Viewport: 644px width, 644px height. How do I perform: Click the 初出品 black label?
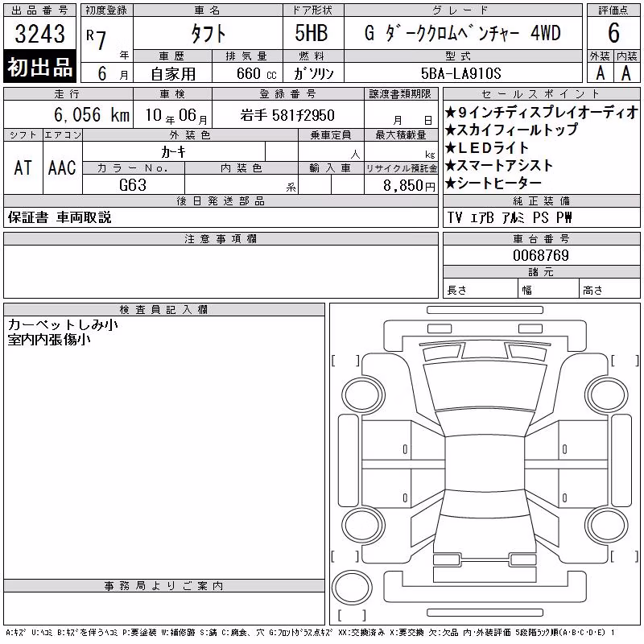pyautogui.click(x=39, y=67)
